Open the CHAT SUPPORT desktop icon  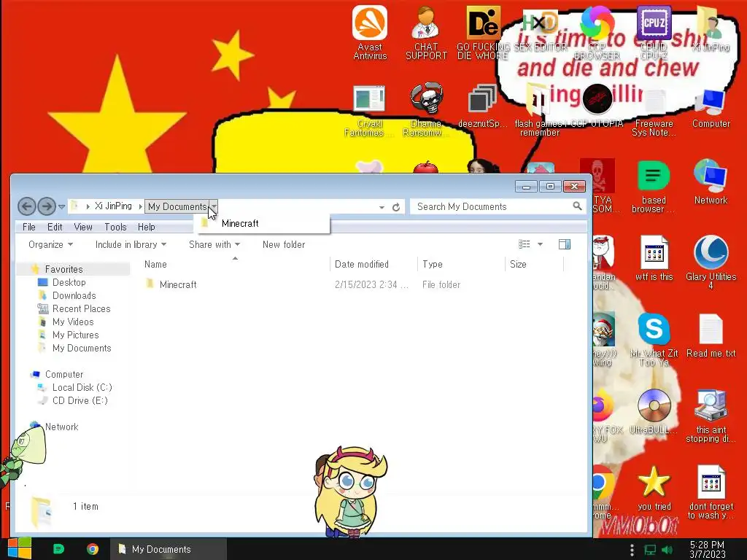[426, 32]
